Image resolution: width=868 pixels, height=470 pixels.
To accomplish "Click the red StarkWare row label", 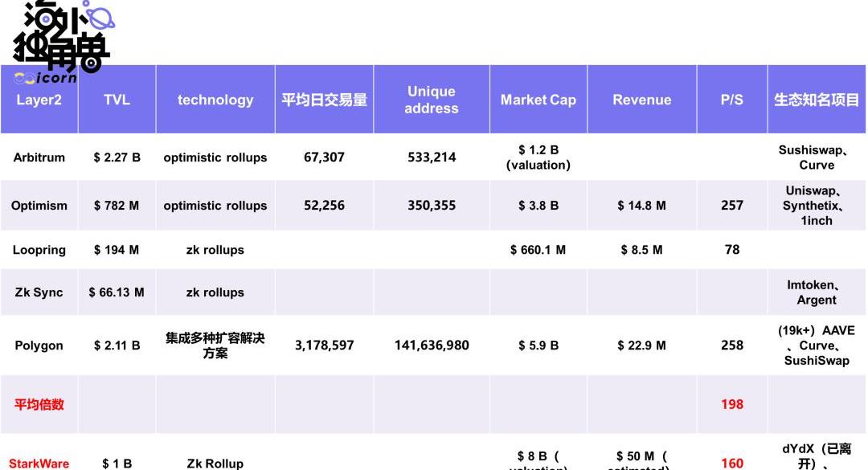I will pyautogui.click(x=39, y=463).
